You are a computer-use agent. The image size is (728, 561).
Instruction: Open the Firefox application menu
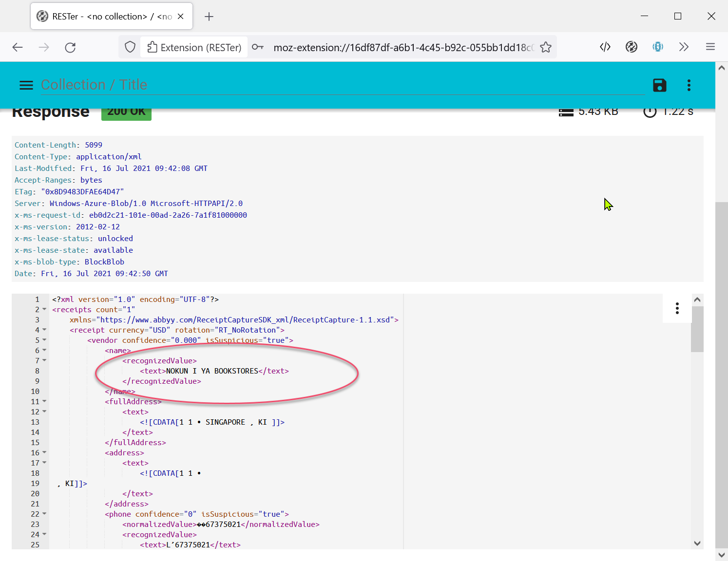710,47
